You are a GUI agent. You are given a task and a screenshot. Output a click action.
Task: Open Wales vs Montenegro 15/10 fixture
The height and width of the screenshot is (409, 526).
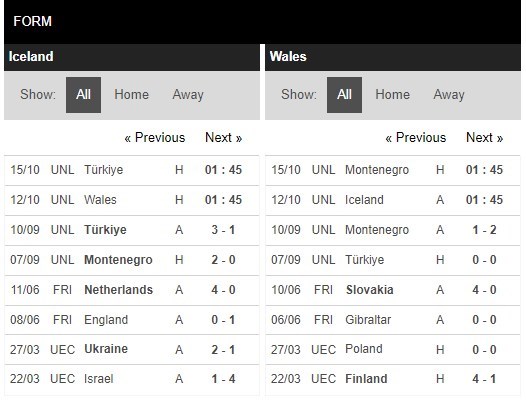coord(392,170)
